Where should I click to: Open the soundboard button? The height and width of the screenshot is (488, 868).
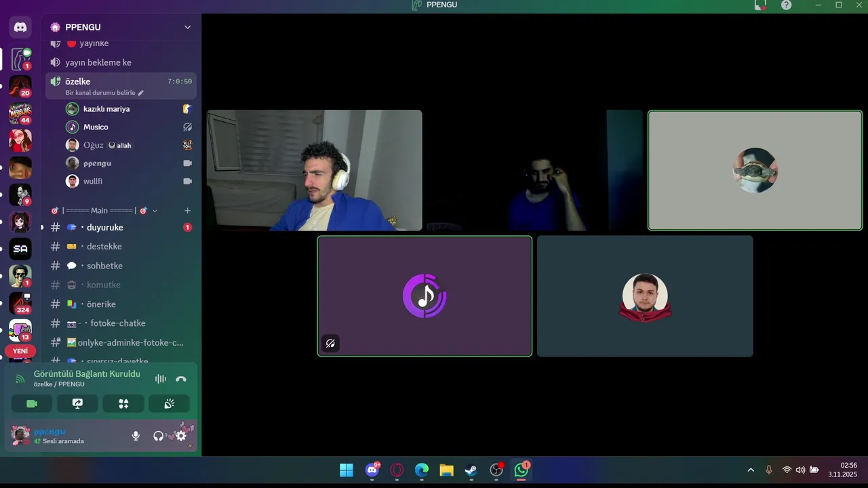tap(169, 404)
